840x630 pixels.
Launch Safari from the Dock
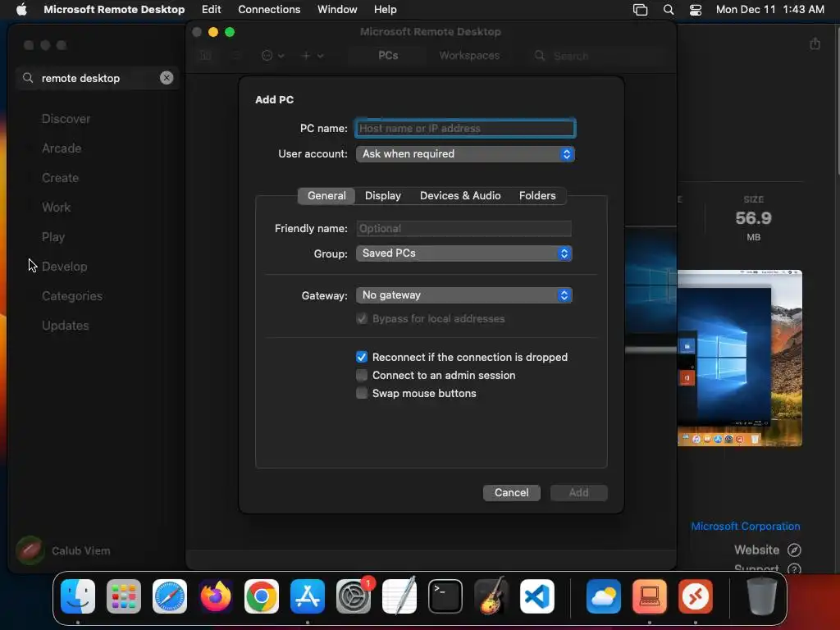pos(170,596)
